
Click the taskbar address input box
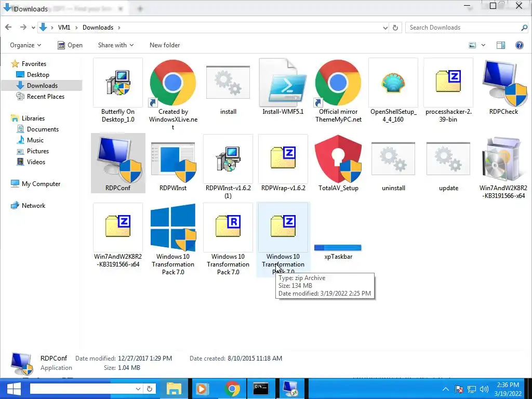click(83, 389)
